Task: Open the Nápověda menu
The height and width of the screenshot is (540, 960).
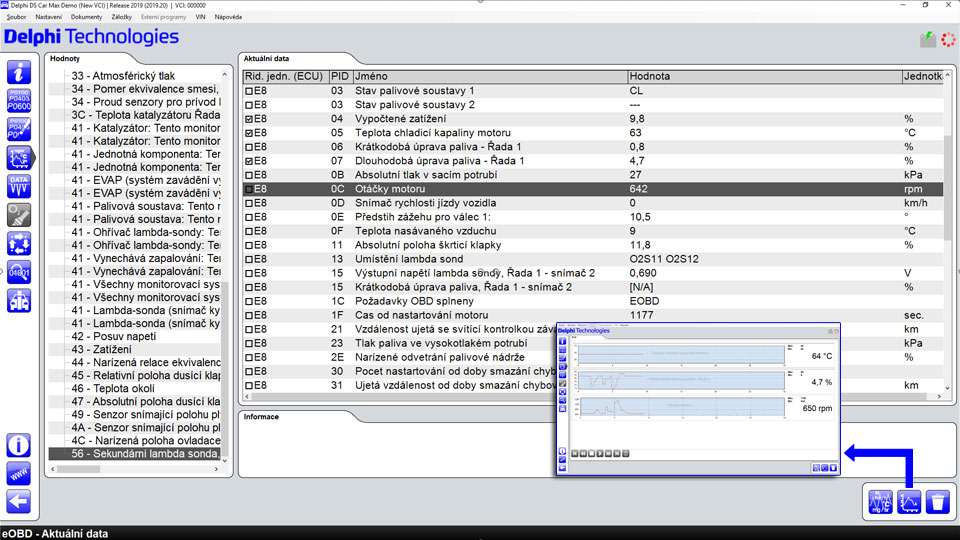Action: pyautogui.click(x=228, y=17)
